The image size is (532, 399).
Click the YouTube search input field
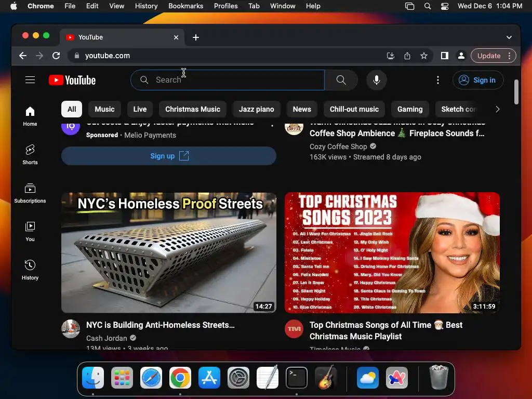pyautogui.click(x=228, y=80)
